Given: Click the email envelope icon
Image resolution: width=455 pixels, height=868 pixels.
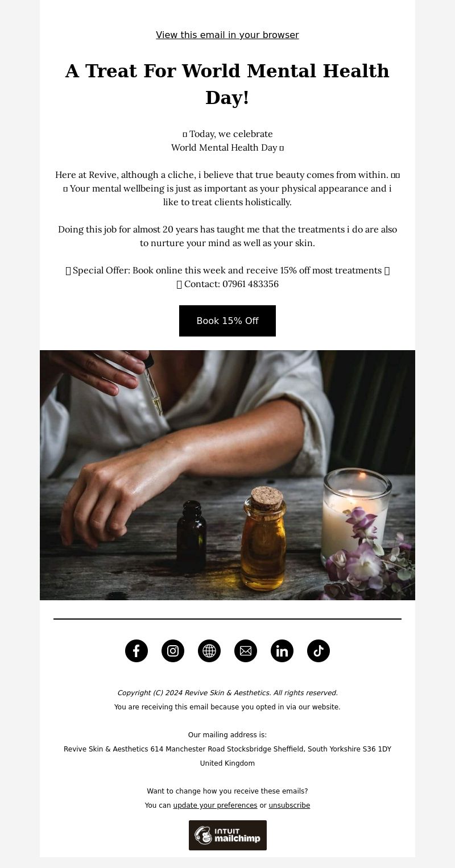Looking at the screenshot, I should (246, 651).
